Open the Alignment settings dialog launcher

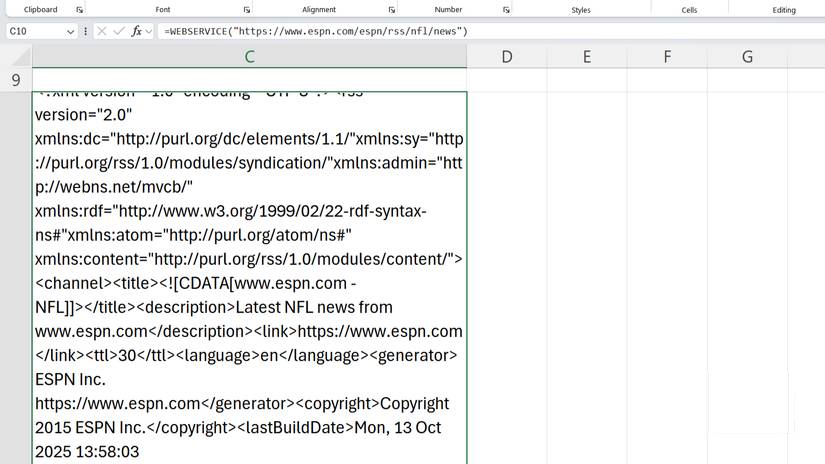tap(391, 10)
